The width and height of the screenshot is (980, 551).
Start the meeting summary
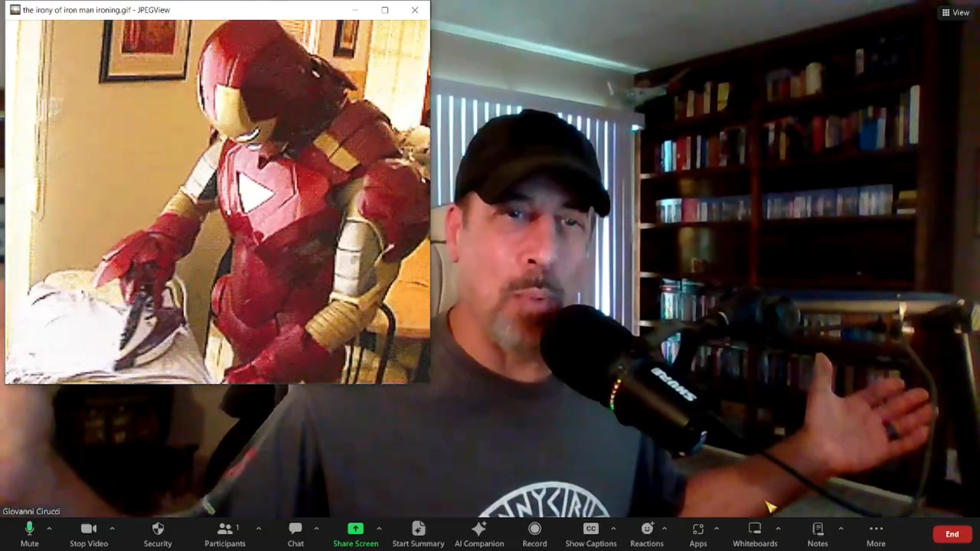tap(418, 533)
